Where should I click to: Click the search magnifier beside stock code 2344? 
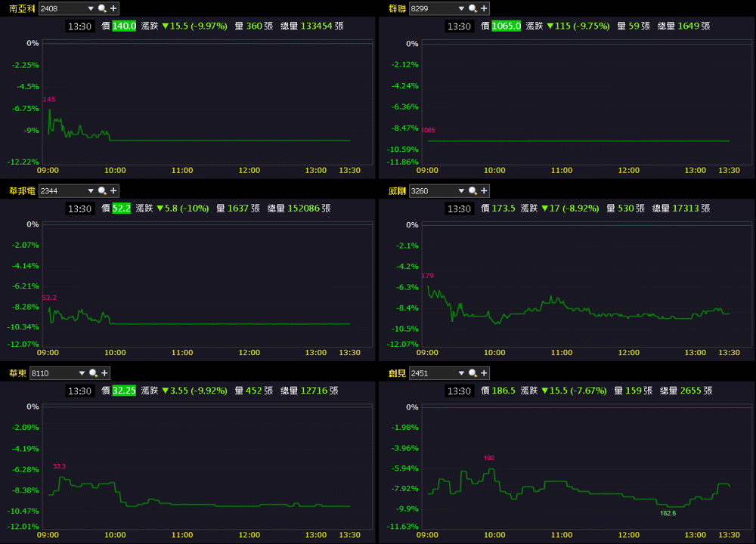coord(102,191)
